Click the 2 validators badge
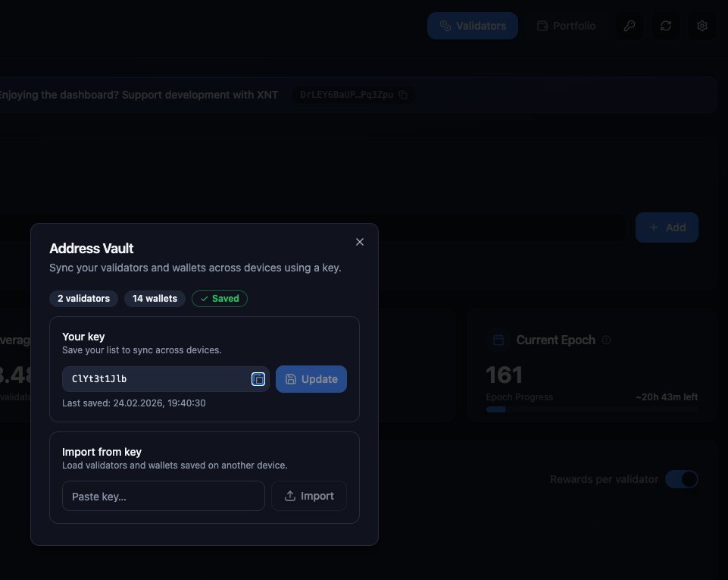Viewport: 728px width, 580px height. click(x=83, y=299)
